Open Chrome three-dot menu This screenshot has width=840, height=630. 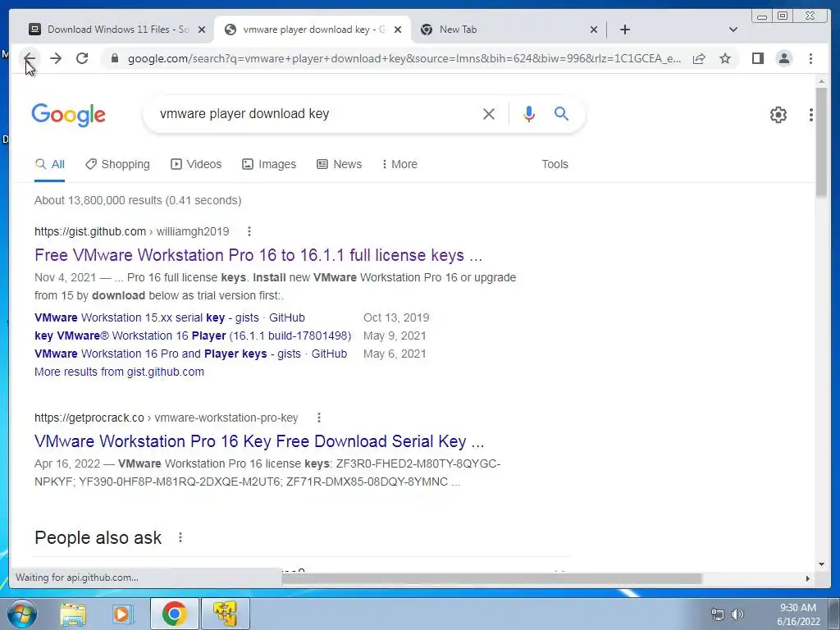tap(810, 58)
